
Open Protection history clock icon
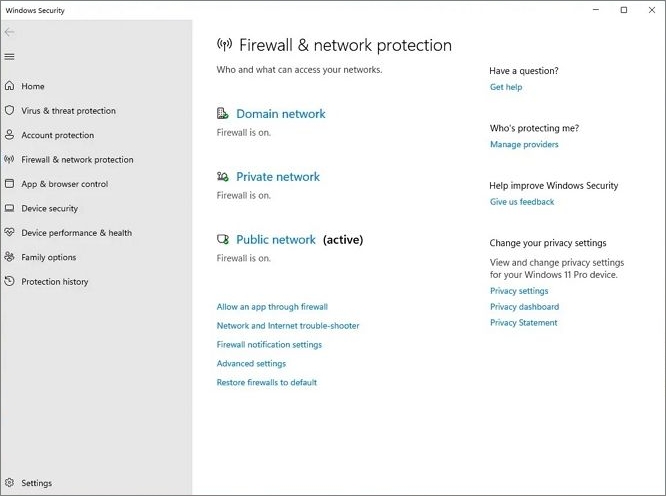tap(10, 282)
